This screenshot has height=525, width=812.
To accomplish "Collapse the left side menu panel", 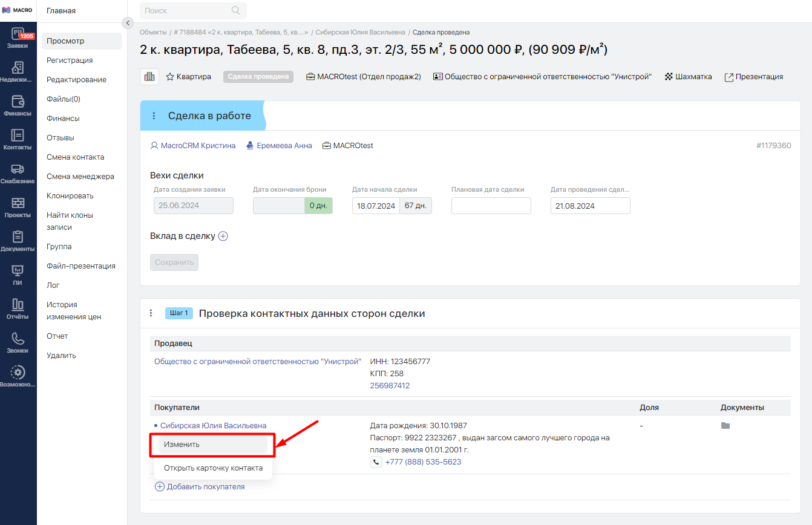I will [127, 23].
